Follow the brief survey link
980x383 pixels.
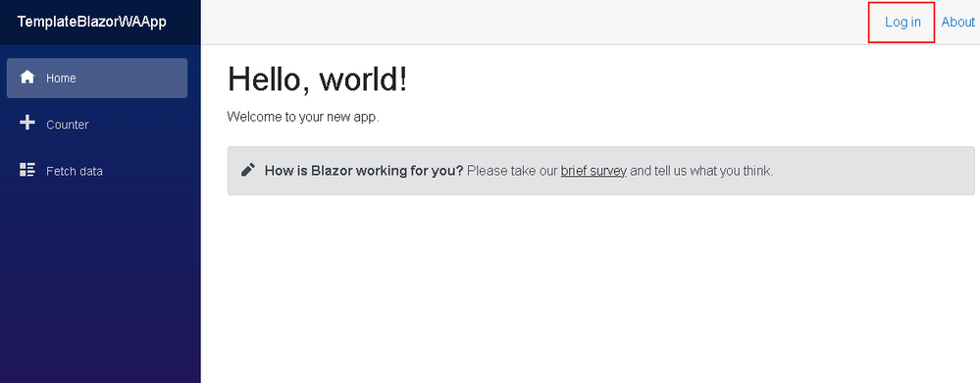[x=593, y=170]
